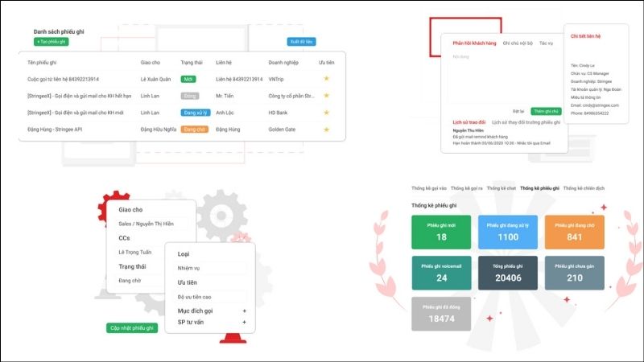The image size is (644, 362).
Task: Click the 'Giao cho' column header
Action: pyautogui.click(x=151, y=63)
